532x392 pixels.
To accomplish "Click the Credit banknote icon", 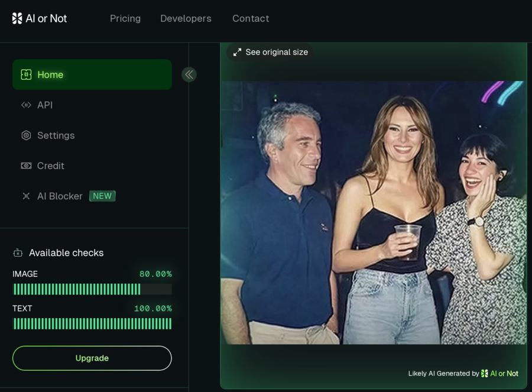I will coord(26,166).
